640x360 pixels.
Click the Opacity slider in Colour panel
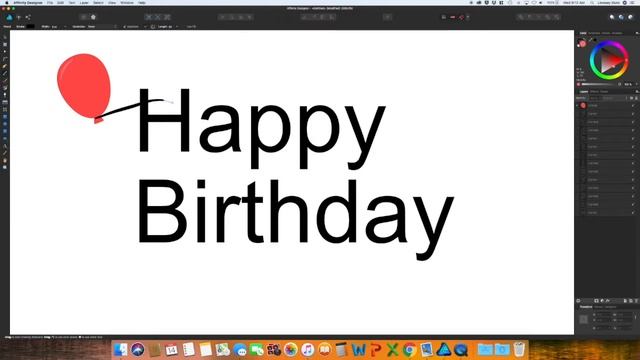599,84
